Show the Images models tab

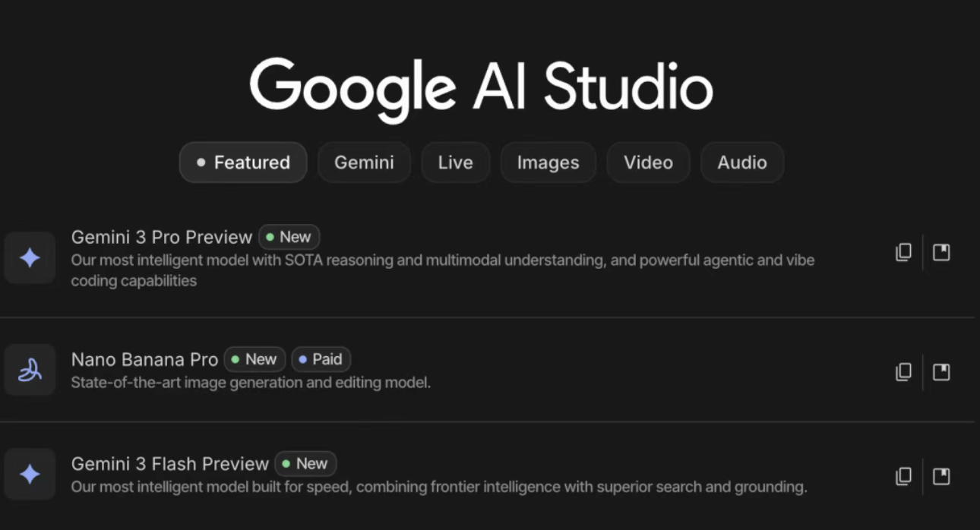[548, 162]
